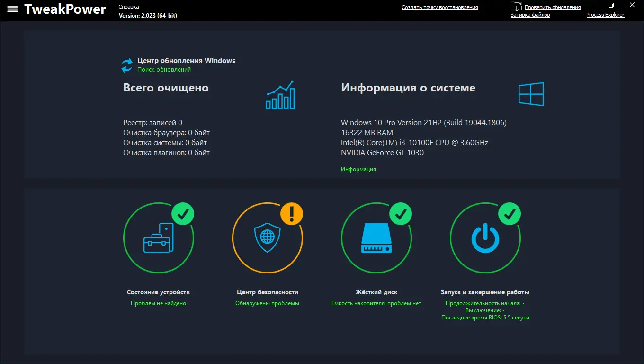The image size is (644, 364).
Task: Click the green check badge on Состояние устройств
Action: tap(183, 214)
